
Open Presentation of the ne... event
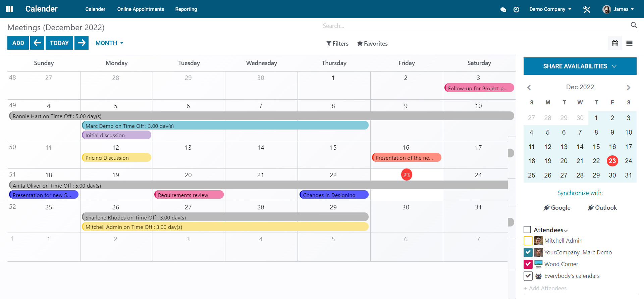(407, 157)
